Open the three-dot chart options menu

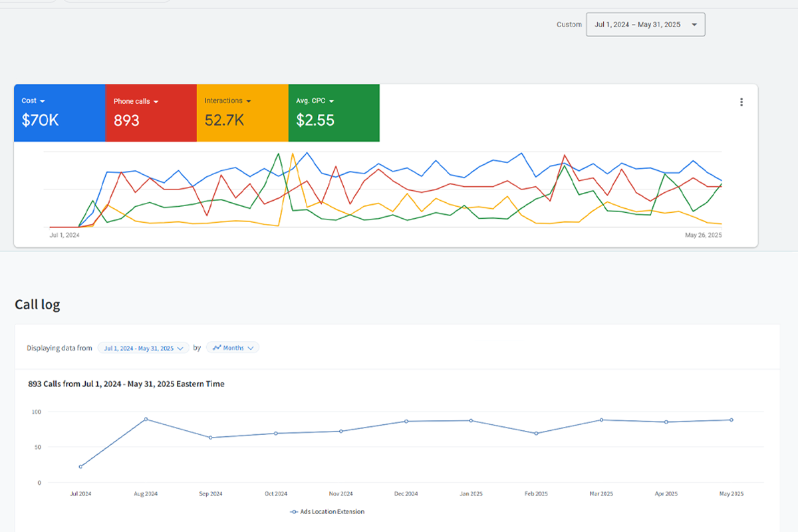click(x=741, y=102)
